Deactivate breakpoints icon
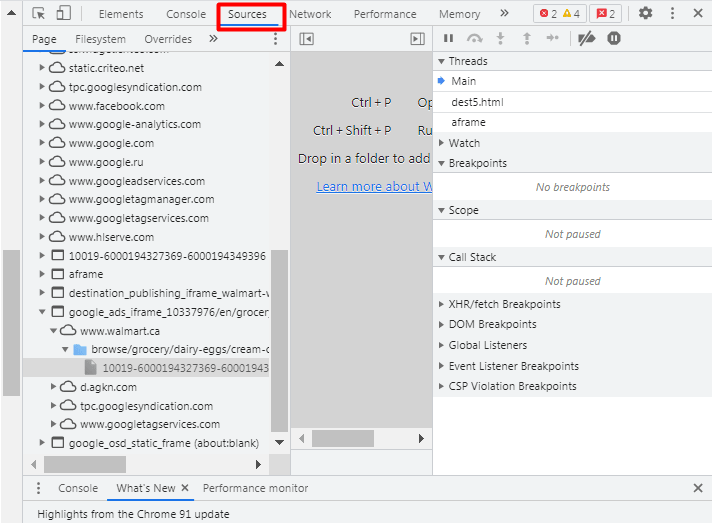Image resolution: width=712 pixels, height=523 pixels. pos(586,39)
